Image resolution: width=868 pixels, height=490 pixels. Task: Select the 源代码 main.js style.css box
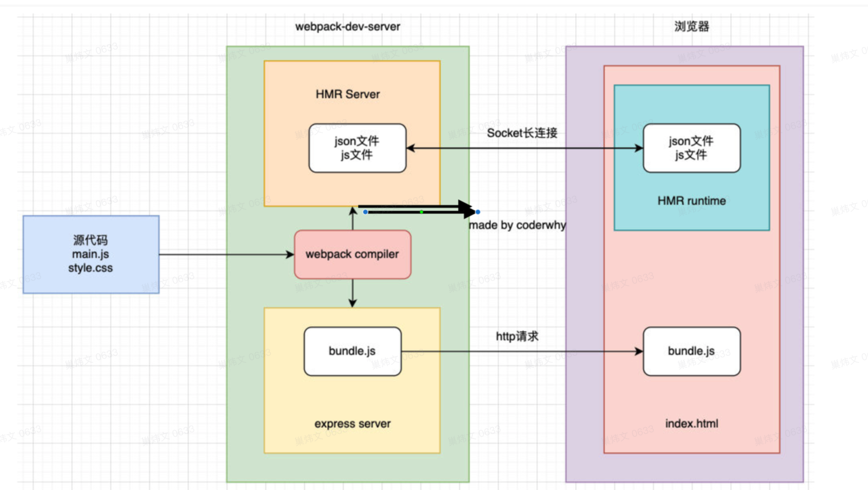tap(91, 254)
